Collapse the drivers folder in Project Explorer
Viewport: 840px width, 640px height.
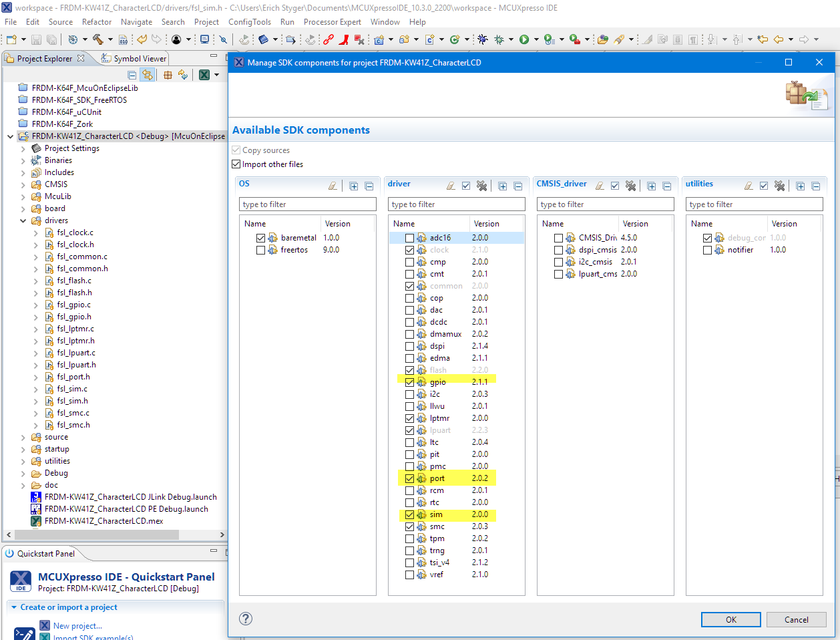pyautogui.click(x=23, y=220)
